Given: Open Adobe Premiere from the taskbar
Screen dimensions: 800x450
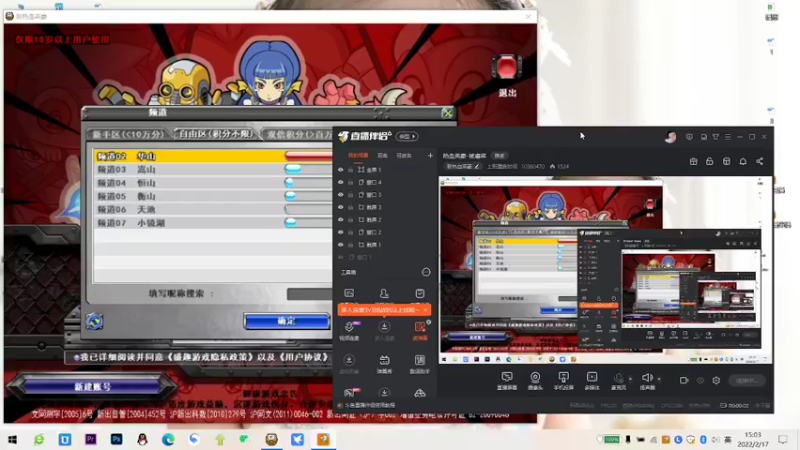Looking at the screenshot, I should pos(91,439).
